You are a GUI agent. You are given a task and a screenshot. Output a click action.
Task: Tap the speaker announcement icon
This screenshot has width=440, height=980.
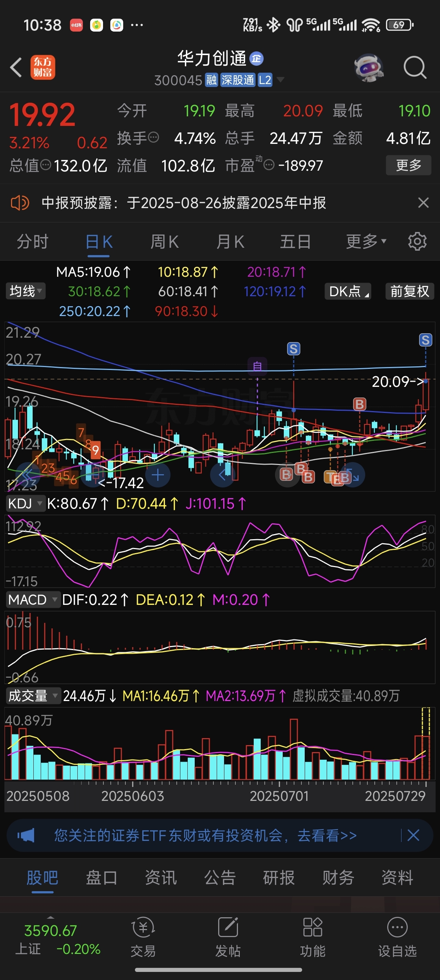point(20,203)
